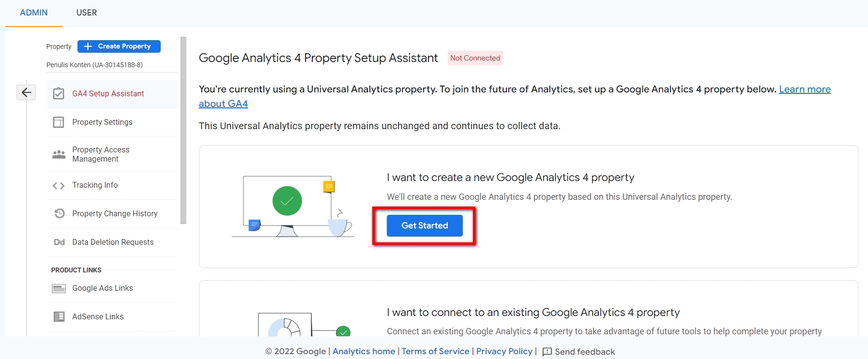Click the Create Property button
Screen dimensions: 868x359
click(x=119, y=46)
